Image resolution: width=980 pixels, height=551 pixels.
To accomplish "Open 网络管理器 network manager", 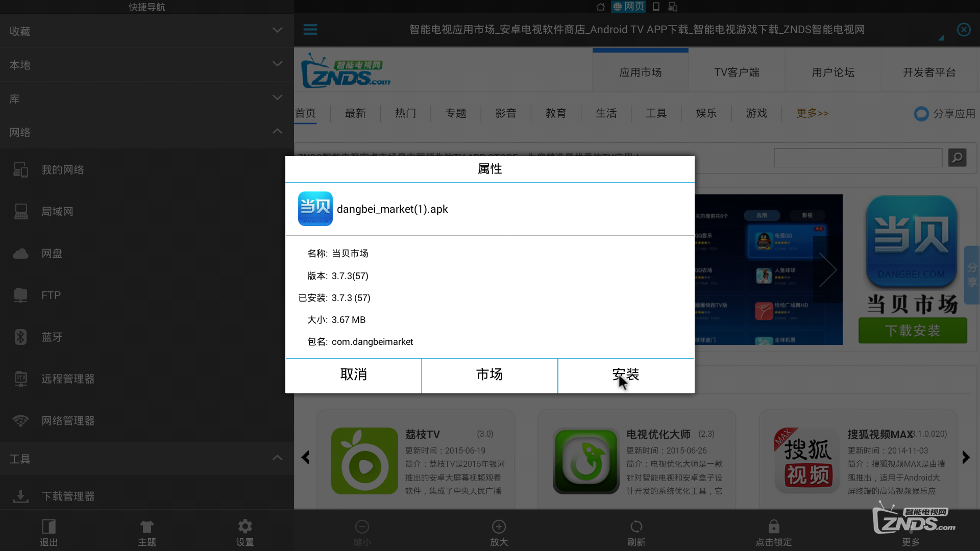I will (x=146, y=420).
